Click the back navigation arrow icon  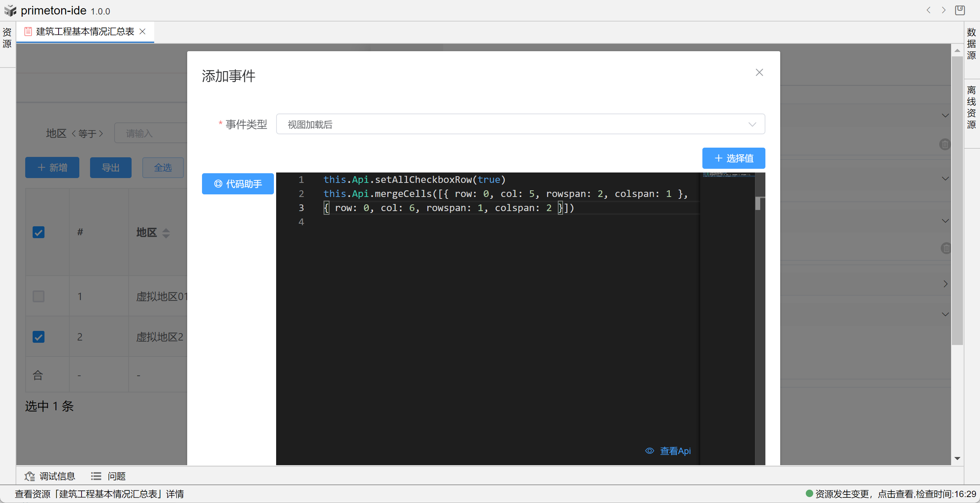tap(928, 10)
